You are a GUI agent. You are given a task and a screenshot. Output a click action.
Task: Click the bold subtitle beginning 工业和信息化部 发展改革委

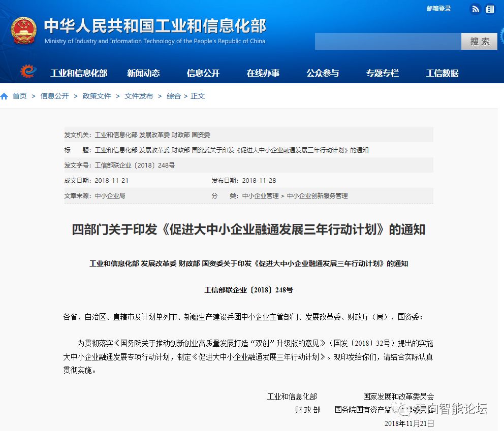click(249, 263)
